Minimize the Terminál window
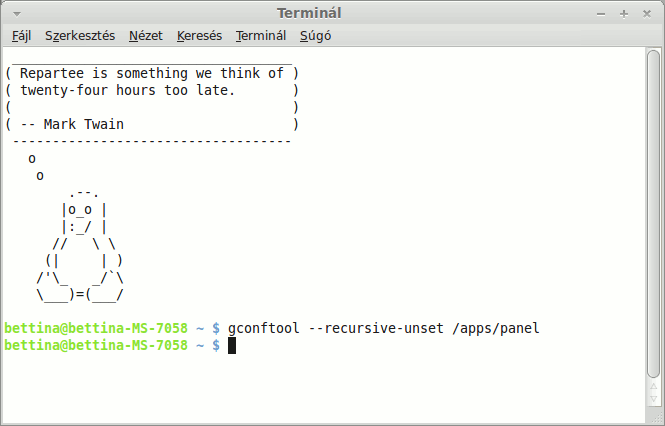This screenshot has width=665, height=426. pos(601,13)
